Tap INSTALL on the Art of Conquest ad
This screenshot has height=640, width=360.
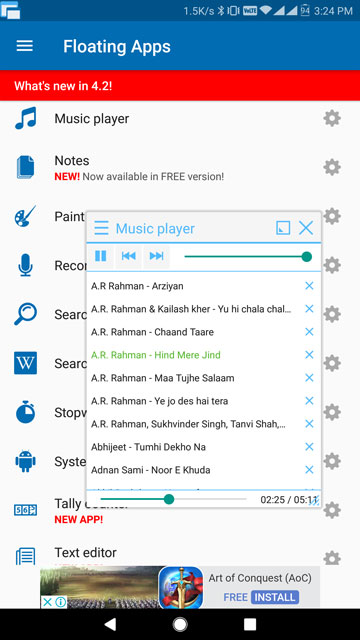pos(275,598)
